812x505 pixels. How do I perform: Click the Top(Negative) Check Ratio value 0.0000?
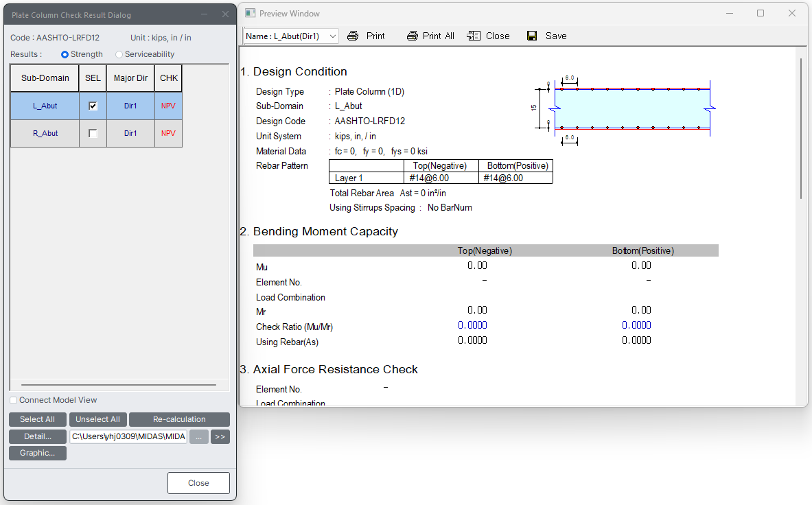pyautogui.click(x=472, y=325)
